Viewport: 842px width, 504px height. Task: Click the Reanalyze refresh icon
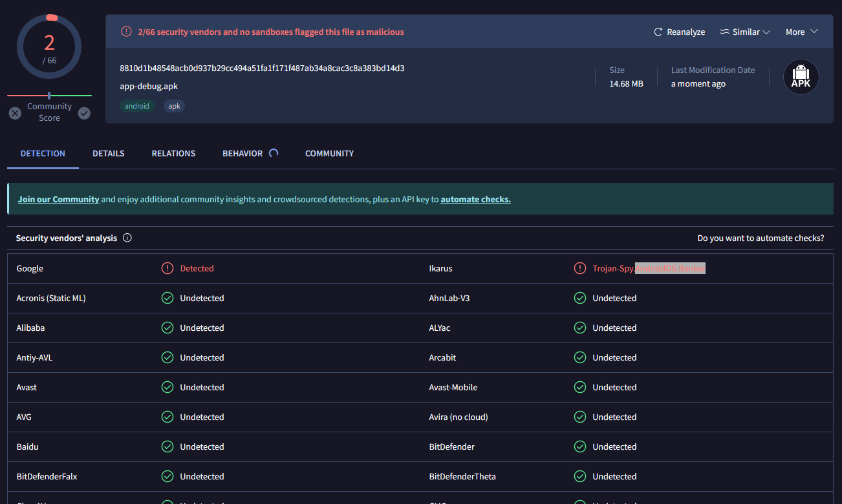(x=658, y=32)
